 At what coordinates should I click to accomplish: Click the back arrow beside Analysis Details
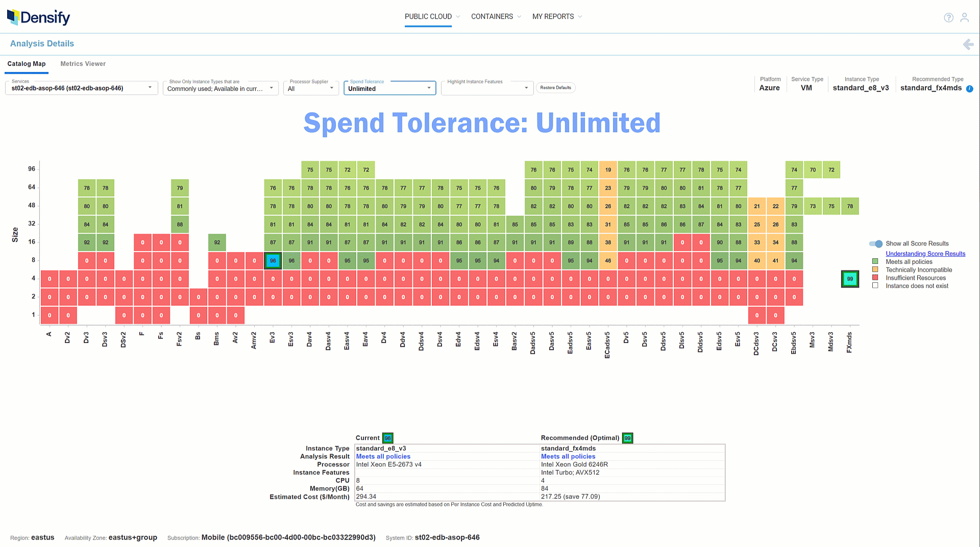(968, 44)
